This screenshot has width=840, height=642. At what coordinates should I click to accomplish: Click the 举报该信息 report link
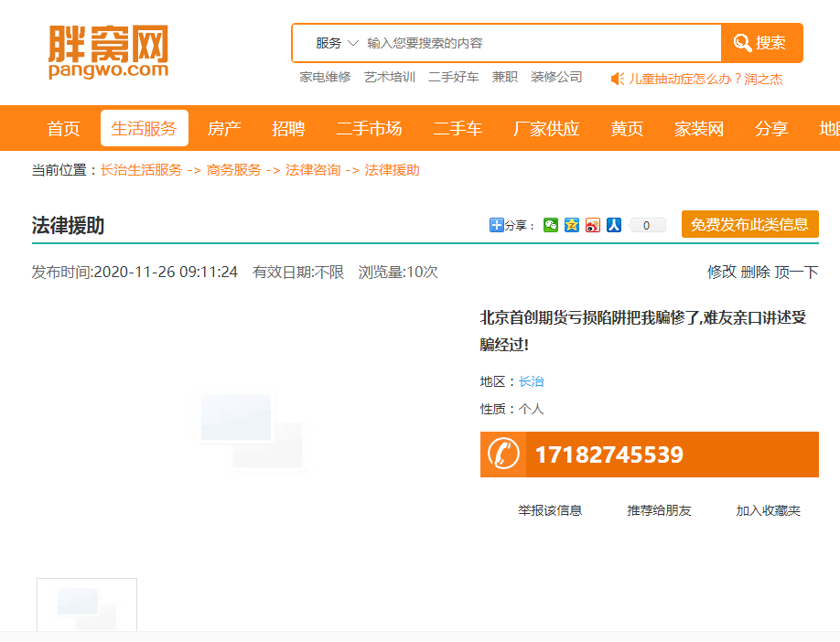coord(550,510)
